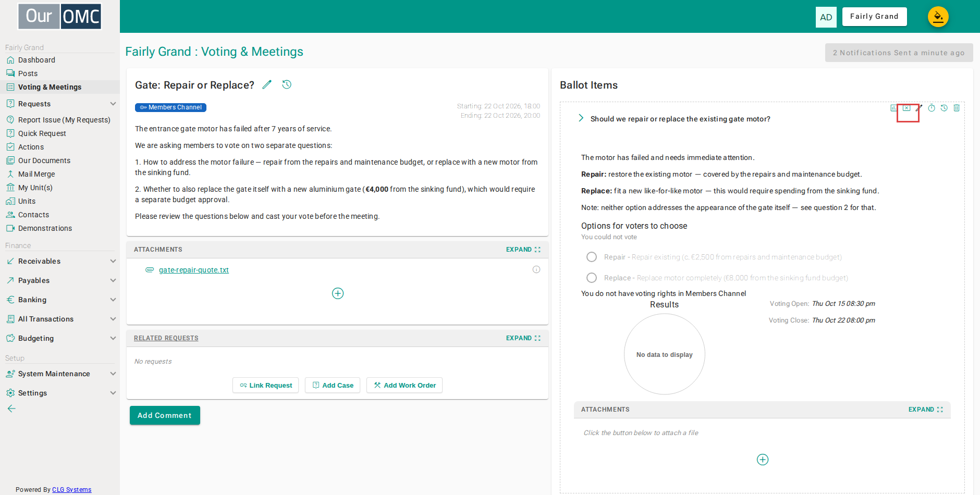
Task: Expand the ballot item Attachments section
Action: pyautogui.click(x=926, y=410)
